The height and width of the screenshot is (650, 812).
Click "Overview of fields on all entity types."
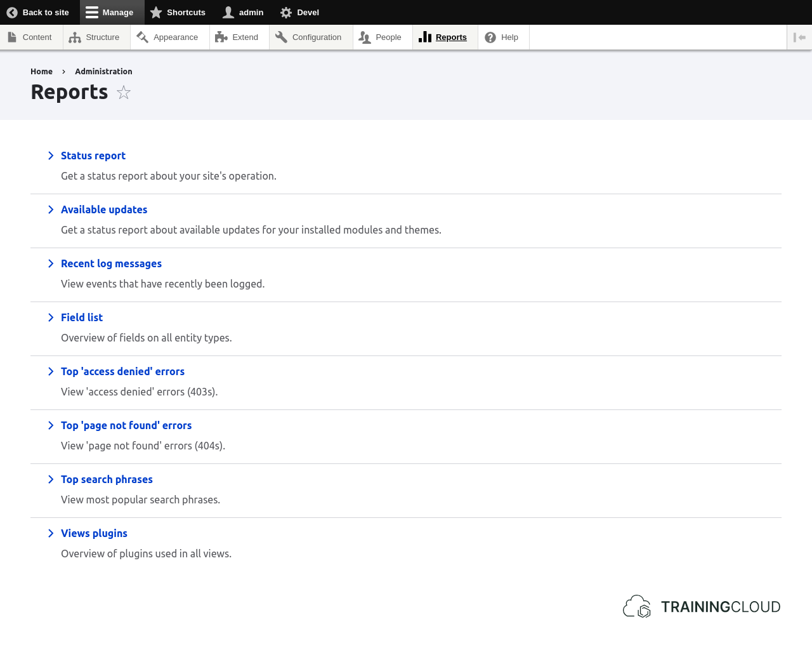pos(147,338)
